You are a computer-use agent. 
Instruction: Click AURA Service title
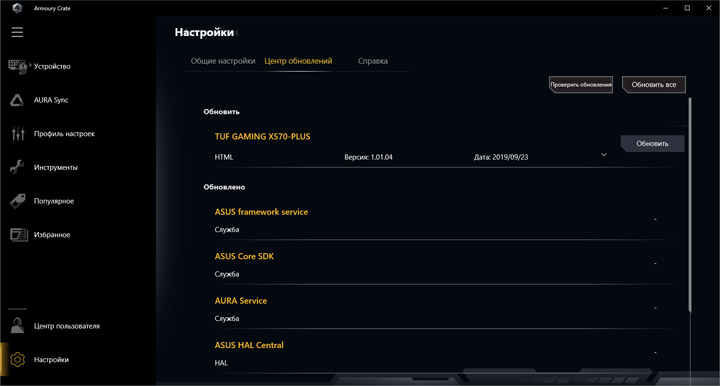(x=241, y=301)
